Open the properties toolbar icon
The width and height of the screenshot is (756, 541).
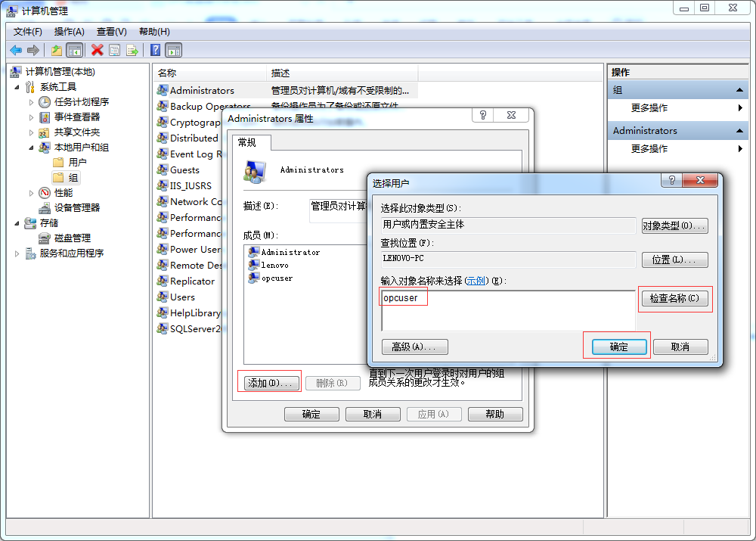coord(115,50)
